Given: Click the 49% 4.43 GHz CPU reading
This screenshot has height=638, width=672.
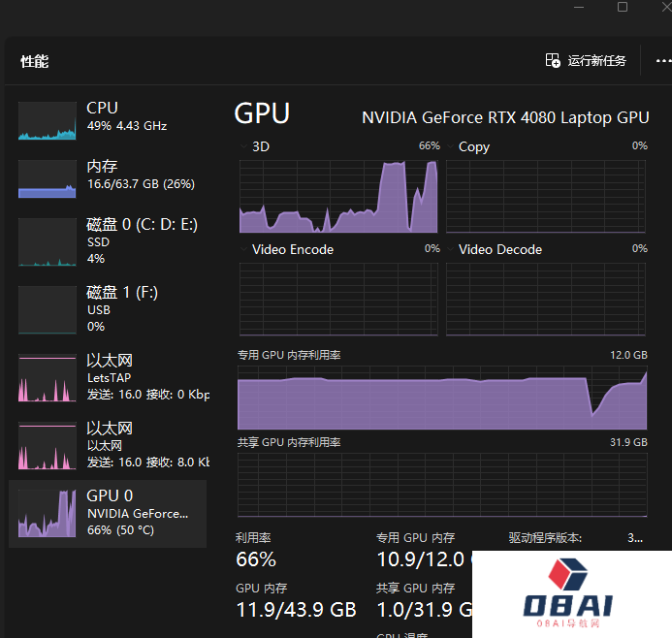Looking at the screenshot, I should pyautogui.click(x=127, y=125).
